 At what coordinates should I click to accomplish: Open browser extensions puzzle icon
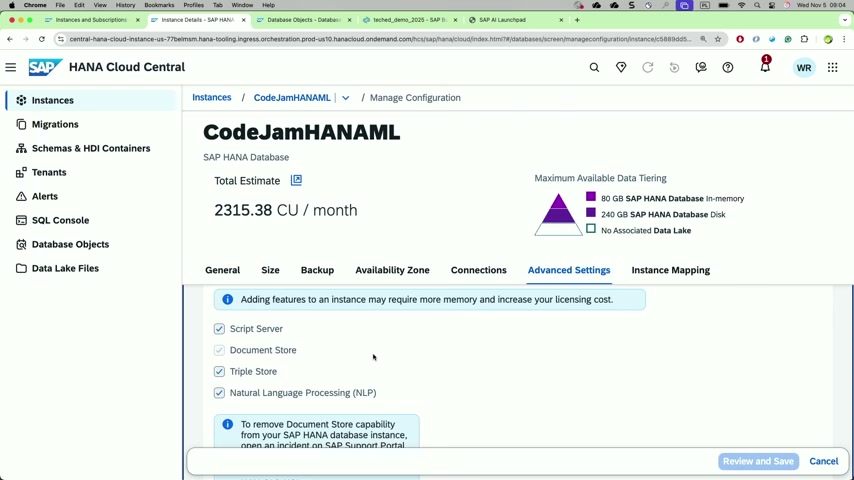[804, 39]
